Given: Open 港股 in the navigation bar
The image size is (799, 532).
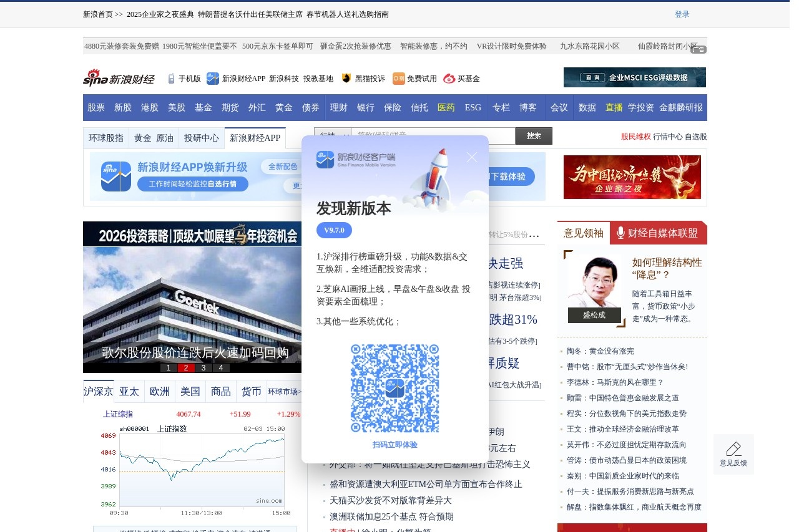Looking at the screenshot, I should pos(150,107).
